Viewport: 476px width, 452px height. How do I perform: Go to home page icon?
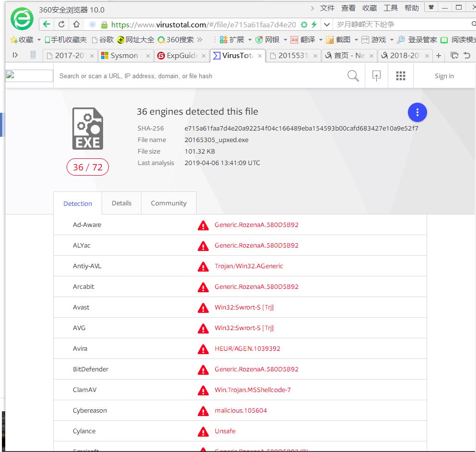tap(77, 24)
